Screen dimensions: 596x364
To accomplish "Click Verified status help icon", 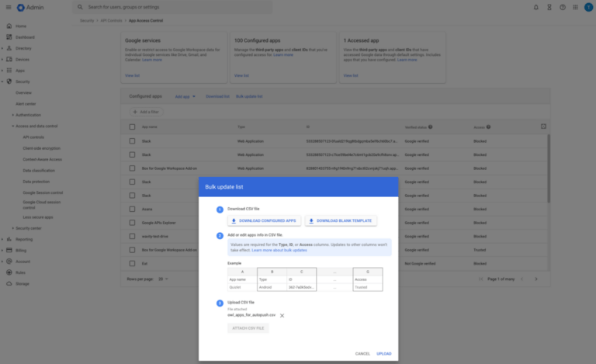I will pyautogui.click(x=430, y=127).
